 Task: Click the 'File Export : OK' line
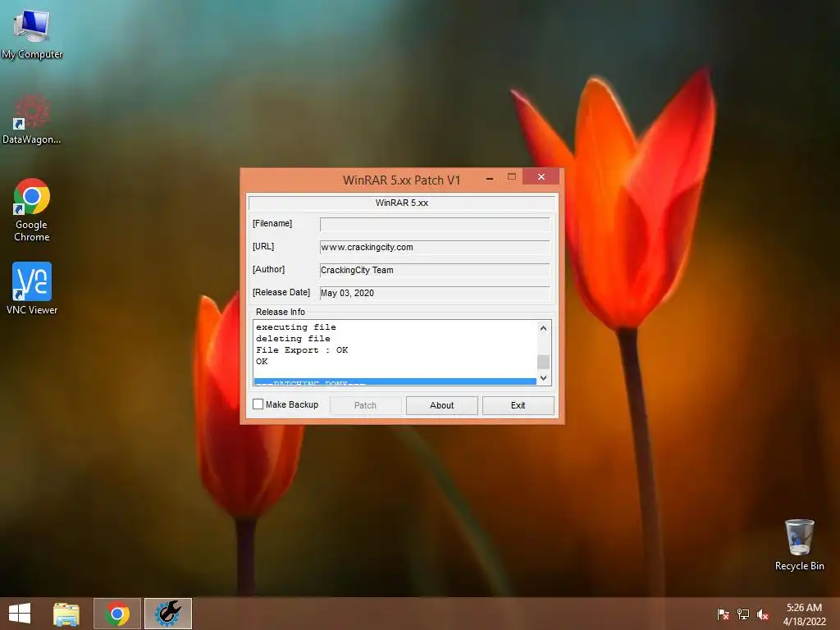pyautogui.click(x=302, y=349)
